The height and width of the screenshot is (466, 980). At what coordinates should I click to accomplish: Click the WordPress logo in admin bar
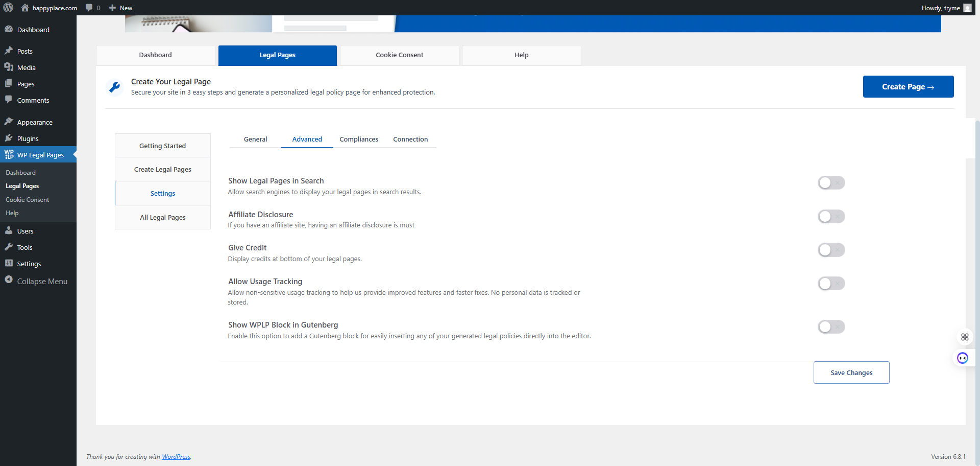[x=8, y=8]
